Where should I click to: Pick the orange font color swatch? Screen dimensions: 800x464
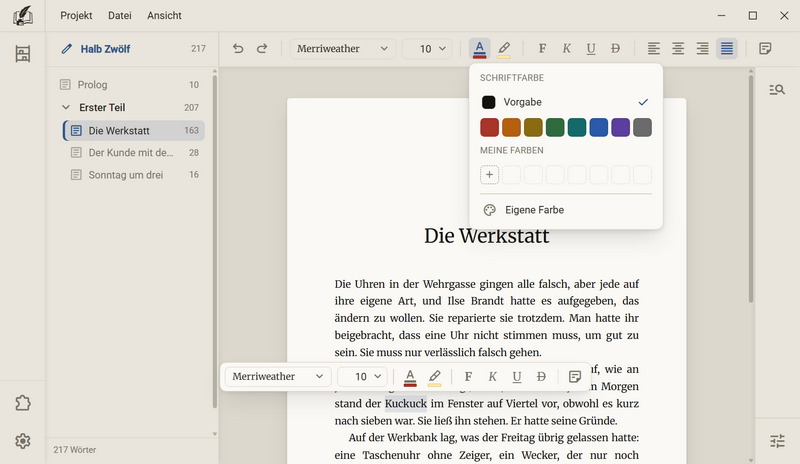[x=511, y=127]
